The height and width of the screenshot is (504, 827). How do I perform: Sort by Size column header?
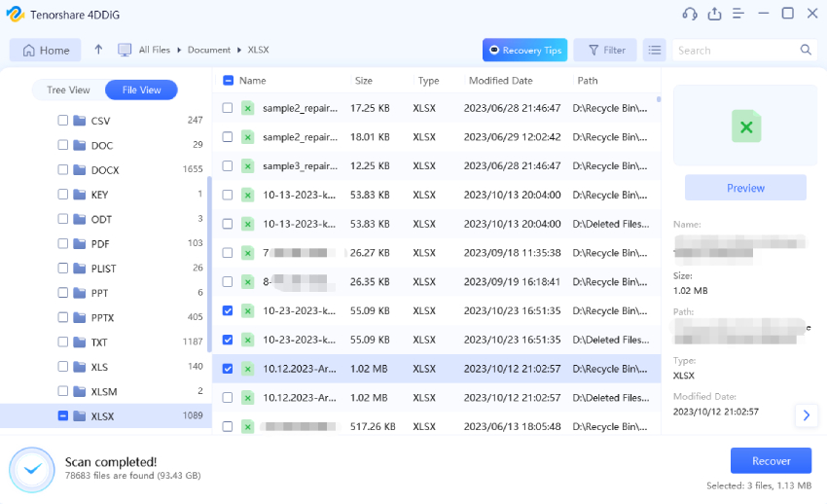364,81
